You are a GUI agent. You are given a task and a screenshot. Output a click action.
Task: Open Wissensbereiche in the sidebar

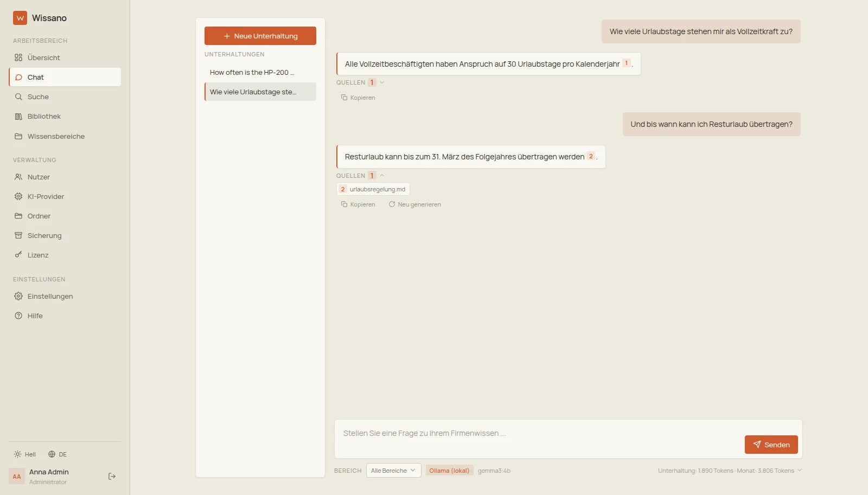point(65,136)
